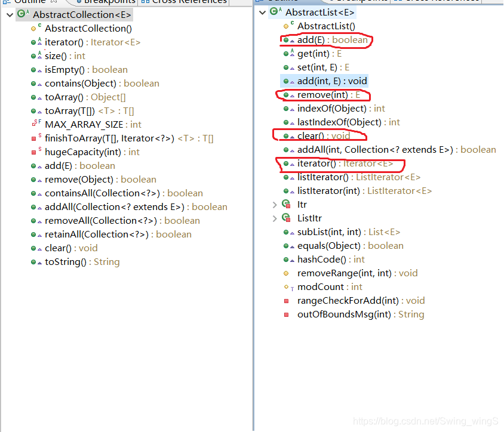Switch to the left Outline tab
The height and width of the screenshot is (432, 504).
[30, 2]
